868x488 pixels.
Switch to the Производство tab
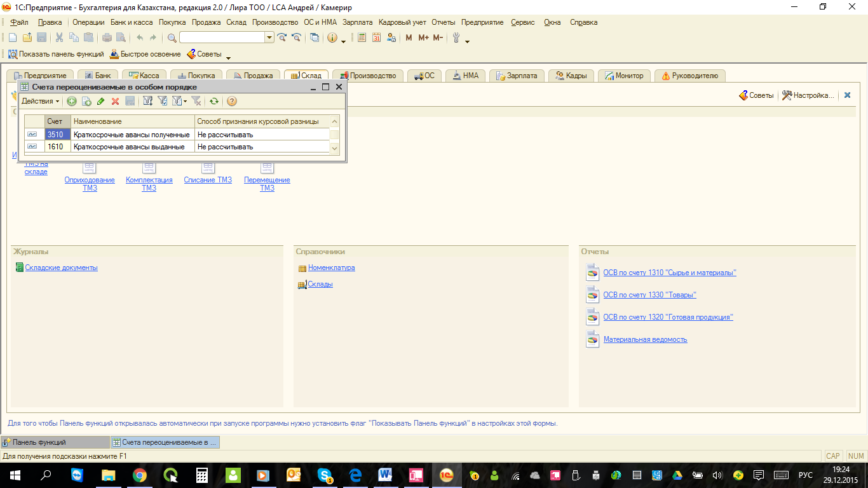pos(368,76)
